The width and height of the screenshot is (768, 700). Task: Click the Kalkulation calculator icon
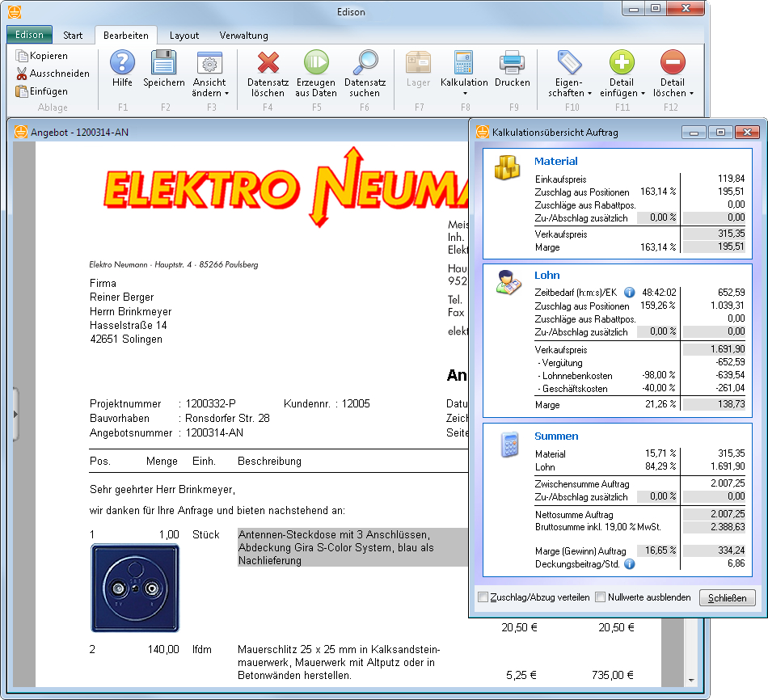464,63
